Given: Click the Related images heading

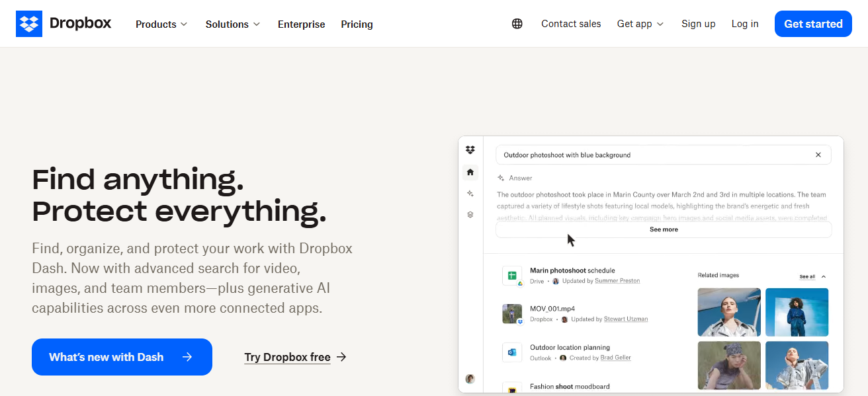Looking at the screenshot, I should [x=718, y=275].
